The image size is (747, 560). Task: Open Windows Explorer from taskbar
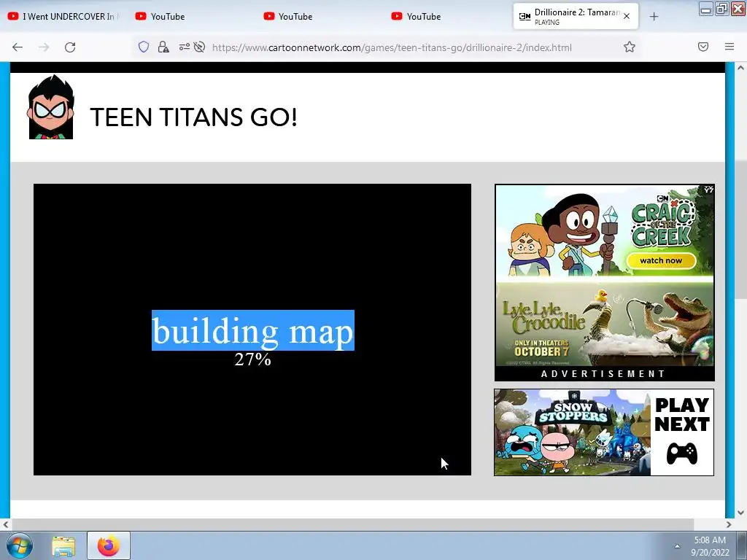(x=63, y=546)
